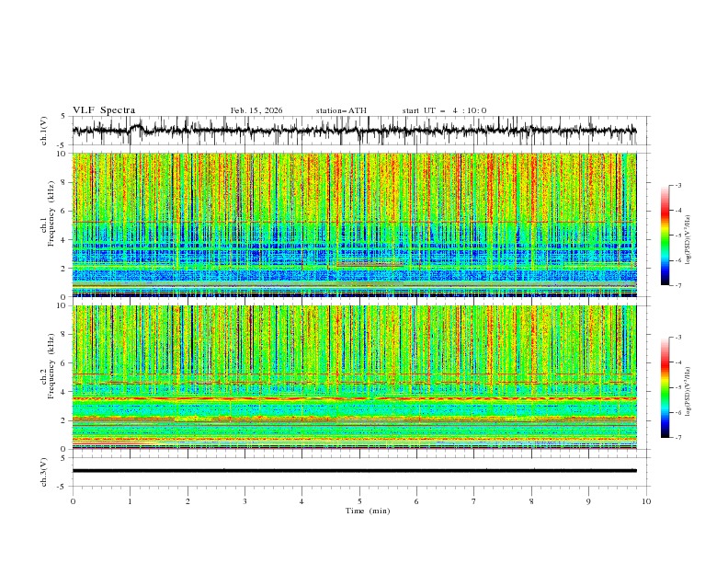This screenshot has width=728, height=563.
Task: Click the 'Time (min)' axis label
Action: click(368, 511)
